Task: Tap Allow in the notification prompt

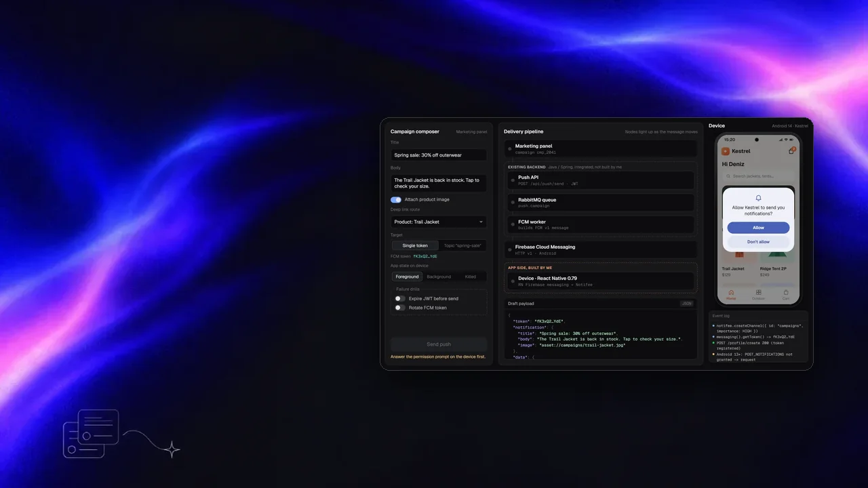Action: pos(758,228)
